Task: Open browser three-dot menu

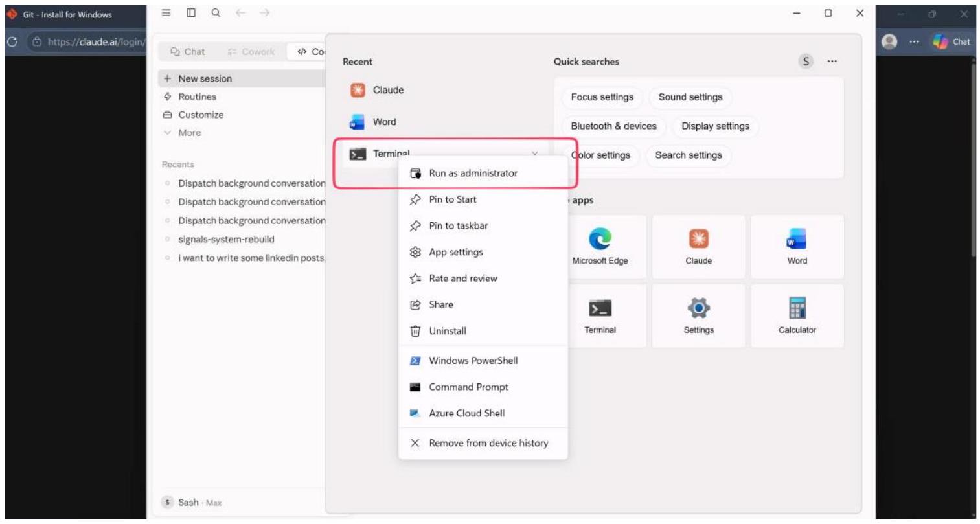Action: point(914,41)
